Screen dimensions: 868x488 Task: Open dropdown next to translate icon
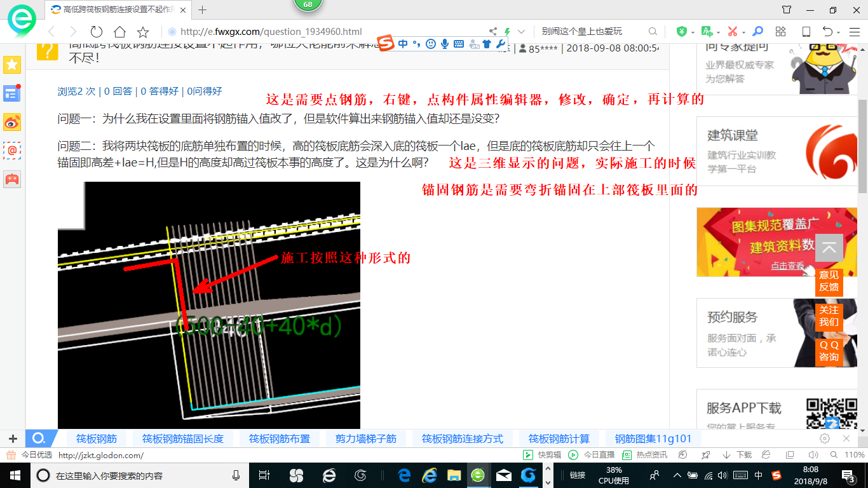[x=718, y=32]
